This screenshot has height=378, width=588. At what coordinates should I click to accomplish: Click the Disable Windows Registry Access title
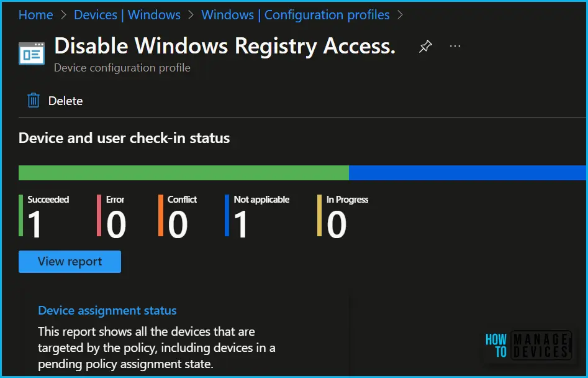(x=225, y=46)
